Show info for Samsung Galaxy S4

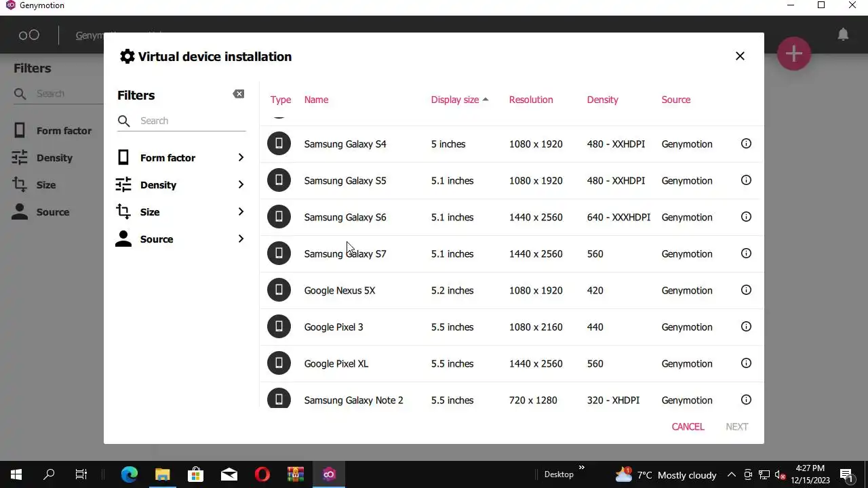pyautogui.click(x=746, y=144)
